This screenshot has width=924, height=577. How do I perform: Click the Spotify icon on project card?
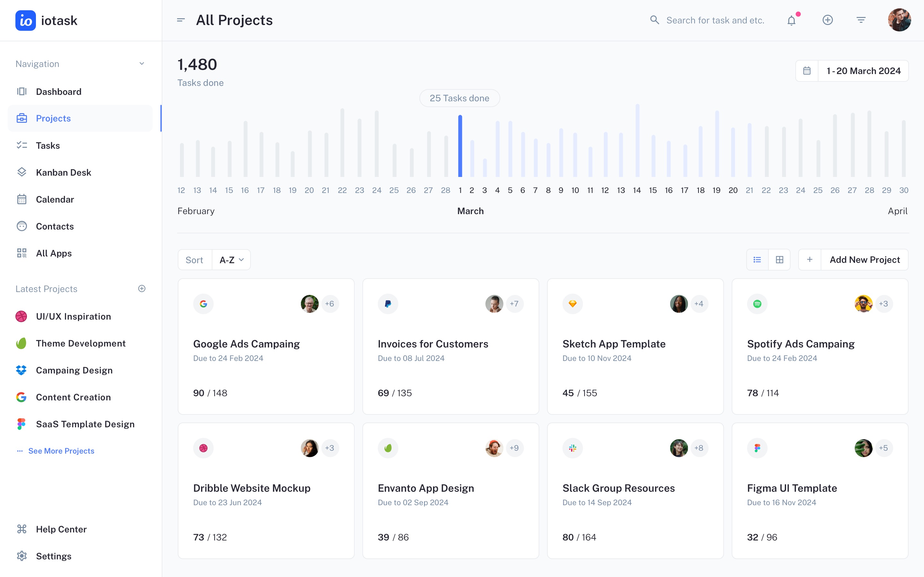pyautogui.click(x=757, y=304)
